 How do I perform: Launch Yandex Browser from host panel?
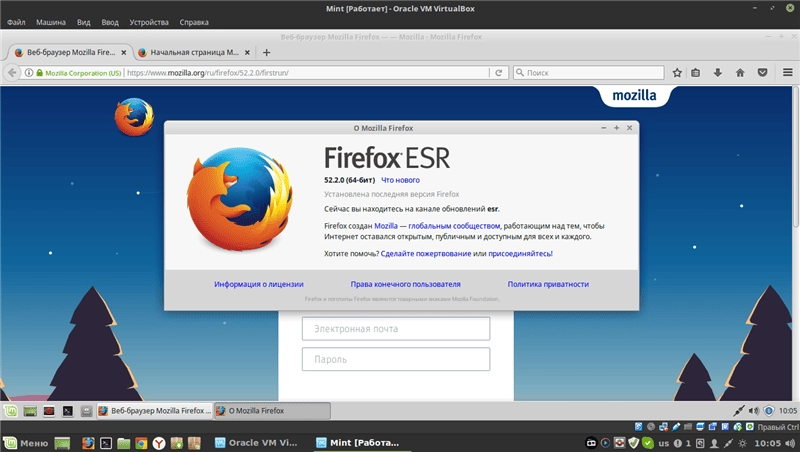pos(159,443)
